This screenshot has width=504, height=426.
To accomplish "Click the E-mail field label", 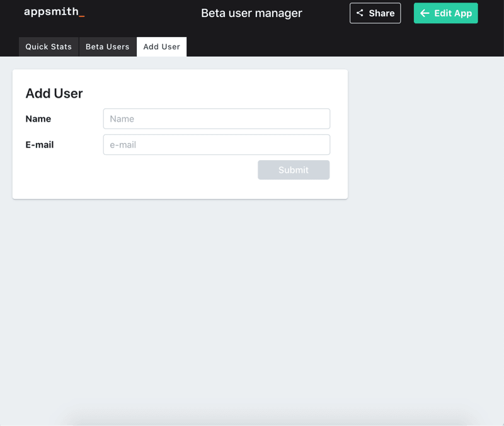I will (x=40, y=144).
